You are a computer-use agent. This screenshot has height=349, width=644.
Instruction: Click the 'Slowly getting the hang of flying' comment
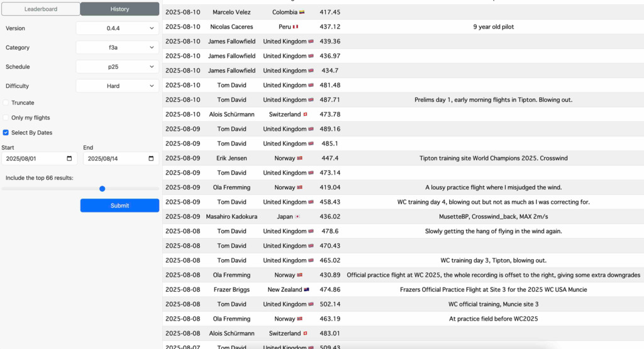click(493, 231)
